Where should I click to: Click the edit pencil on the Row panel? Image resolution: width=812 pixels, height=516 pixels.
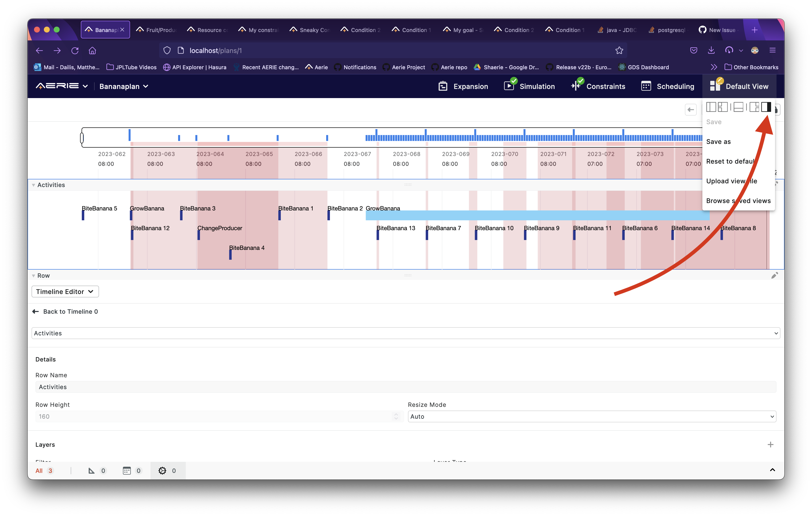point(775,275)
